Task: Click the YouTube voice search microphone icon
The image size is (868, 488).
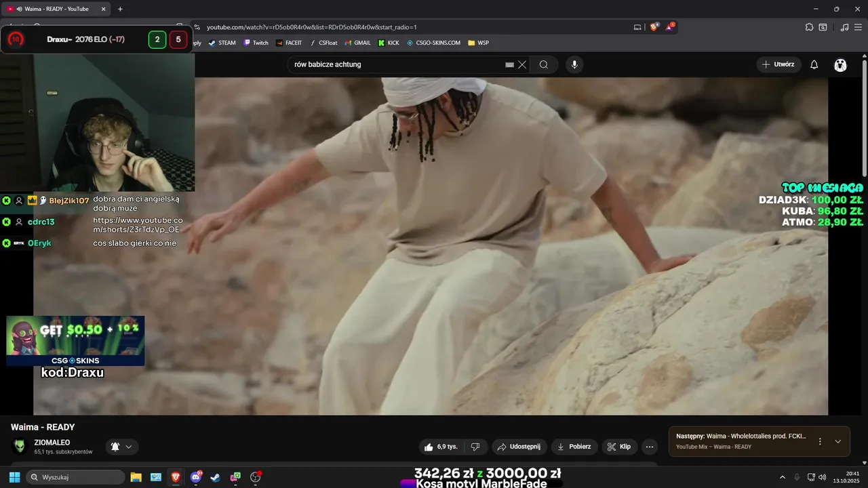Action: coord(574,64)
